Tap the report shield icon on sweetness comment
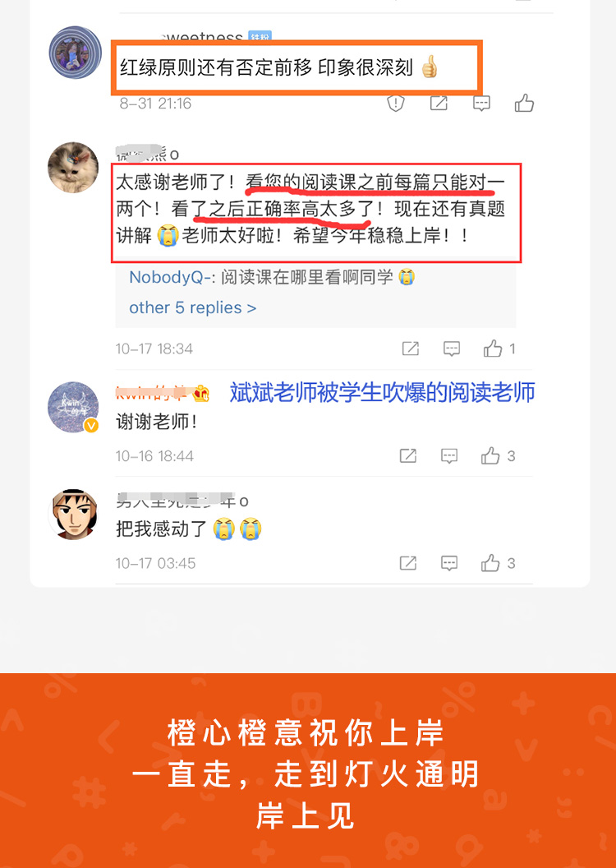 pos(395,103)
